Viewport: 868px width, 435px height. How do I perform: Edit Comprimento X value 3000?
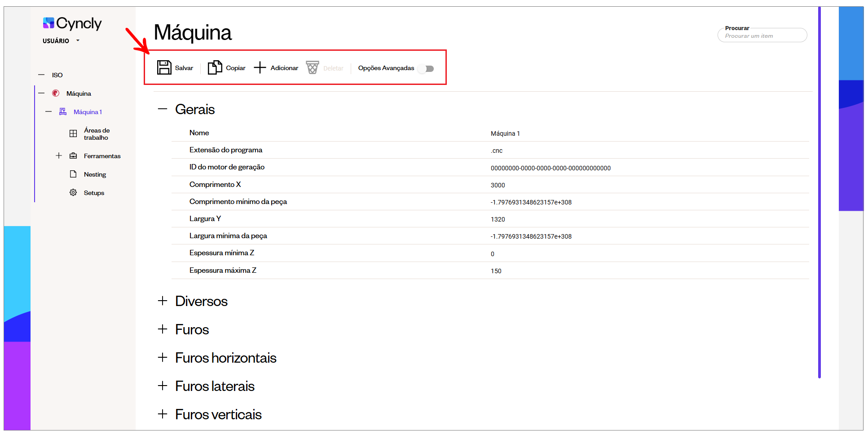pos(498,185)
